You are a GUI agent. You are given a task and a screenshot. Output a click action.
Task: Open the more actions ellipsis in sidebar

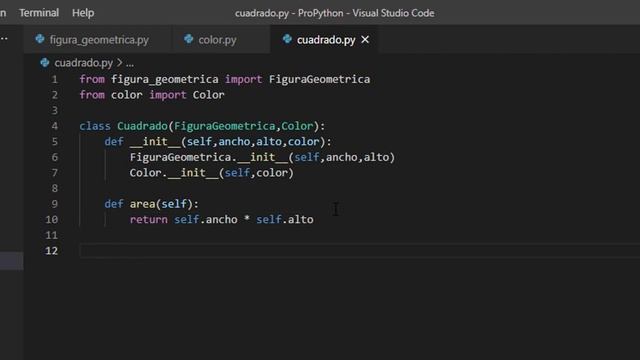[4, 39]
